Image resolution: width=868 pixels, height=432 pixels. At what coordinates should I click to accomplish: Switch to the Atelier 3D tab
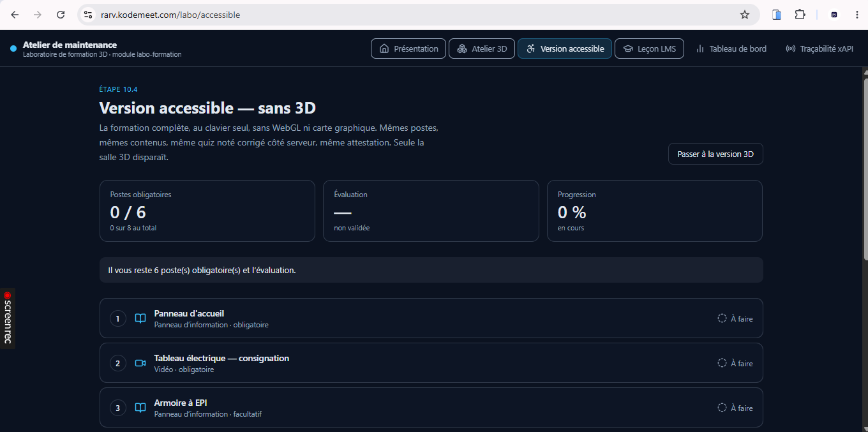coord(482,48)
